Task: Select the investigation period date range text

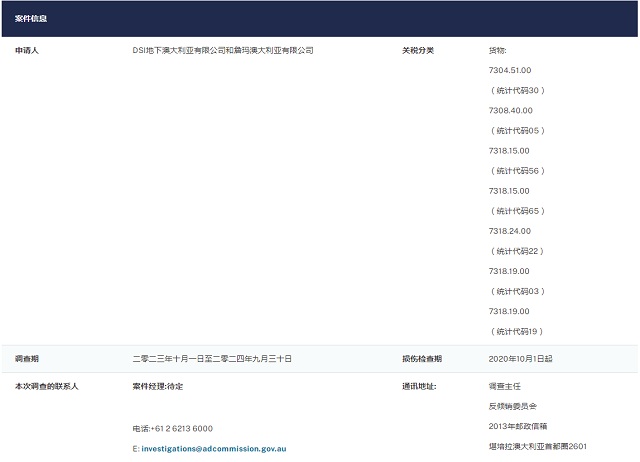Action: [x=212, y=359]
